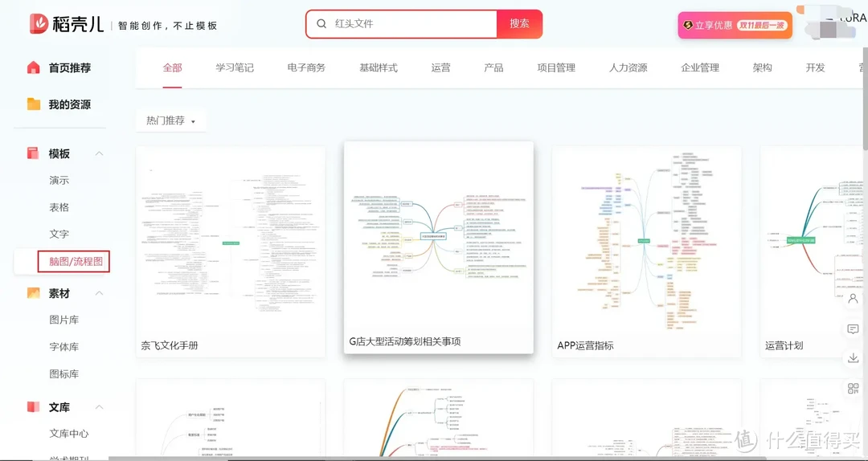The height and width of the screenshot is (461, 868).
Task: Switch to 开发 tab
Action: (x=815, y=68)
